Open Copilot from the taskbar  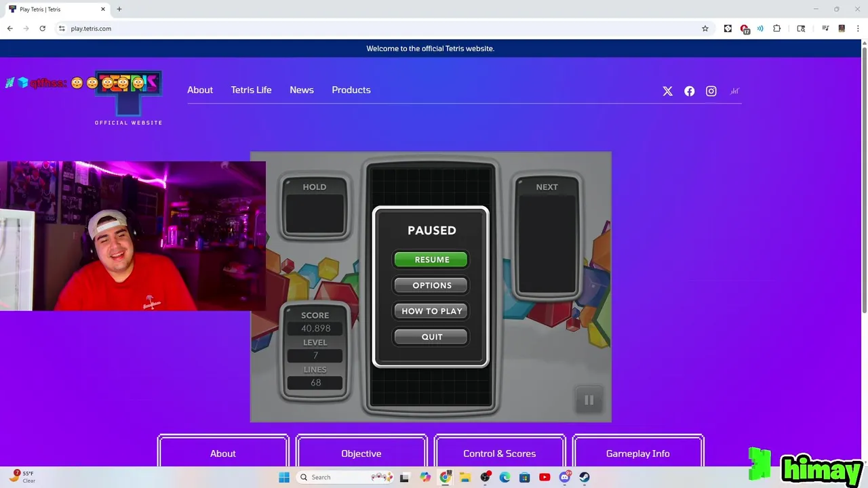[x=425, y=477]
